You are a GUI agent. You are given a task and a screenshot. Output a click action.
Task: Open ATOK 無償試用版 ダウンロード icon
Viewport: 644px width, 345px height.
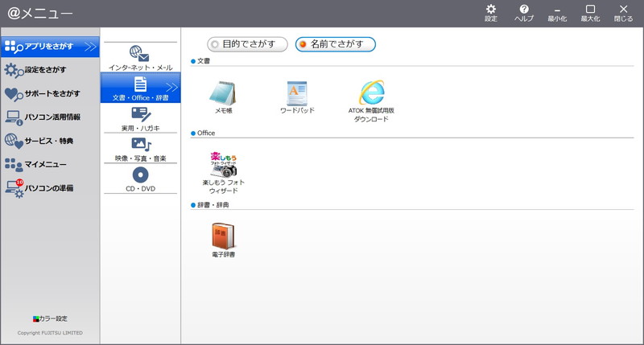coord(371,93)
